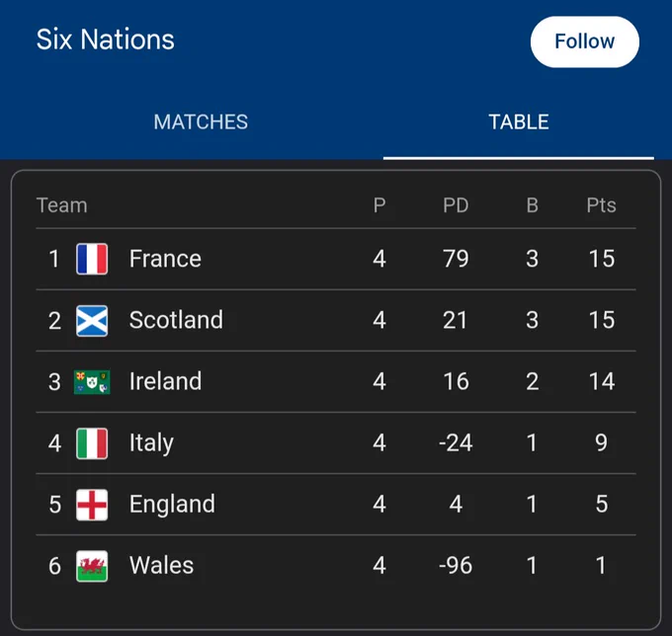
Task: Open the France team name link
Action: point(165,259)
